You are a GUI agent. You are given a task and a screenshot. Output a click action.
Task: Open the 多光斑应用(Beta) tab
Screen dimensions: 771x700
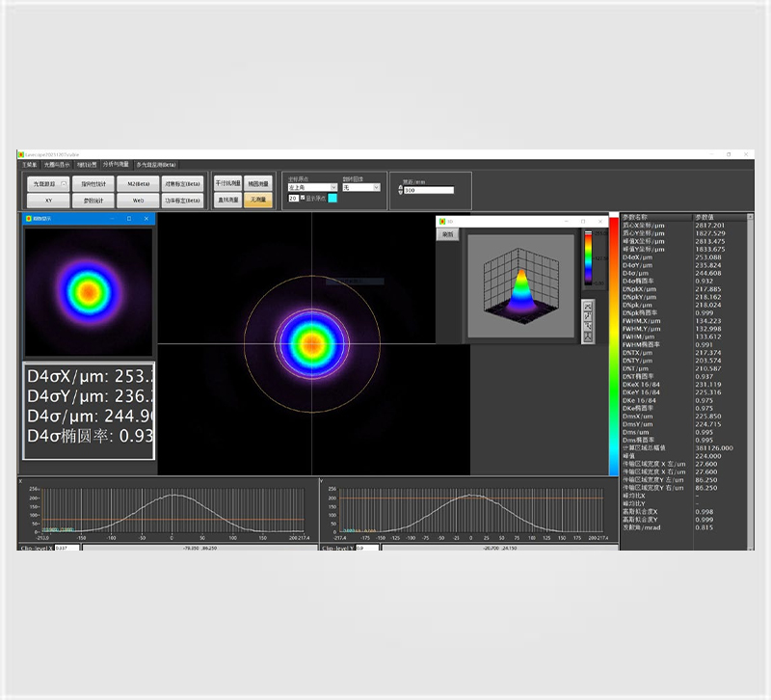click(156, 165)
